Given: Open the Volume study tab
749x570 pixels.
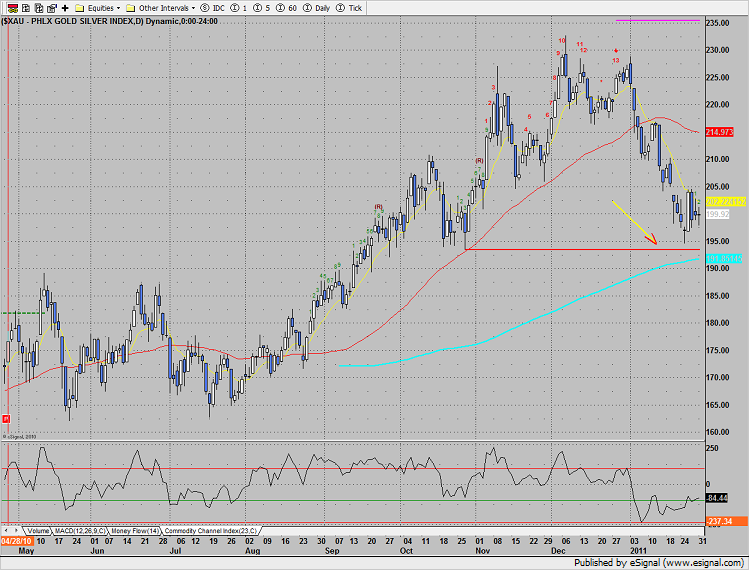Looking at the screenshot, I should click(38, 530).
